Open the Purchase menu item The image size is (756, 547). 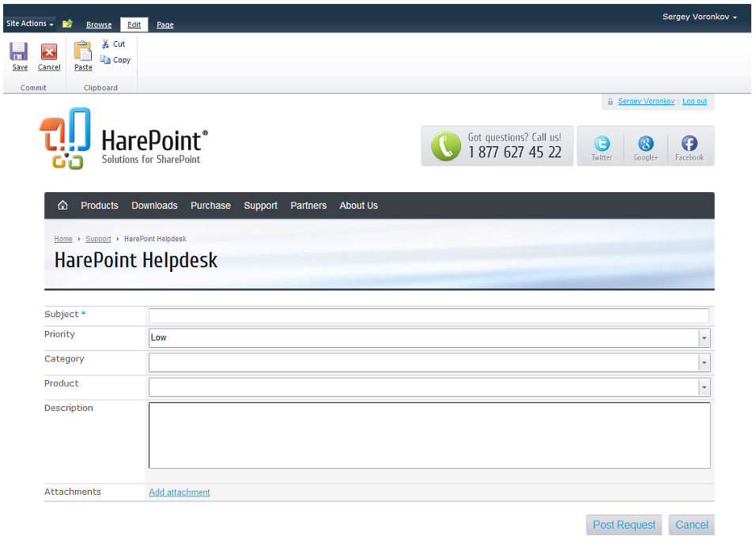[x=210, y=206]
